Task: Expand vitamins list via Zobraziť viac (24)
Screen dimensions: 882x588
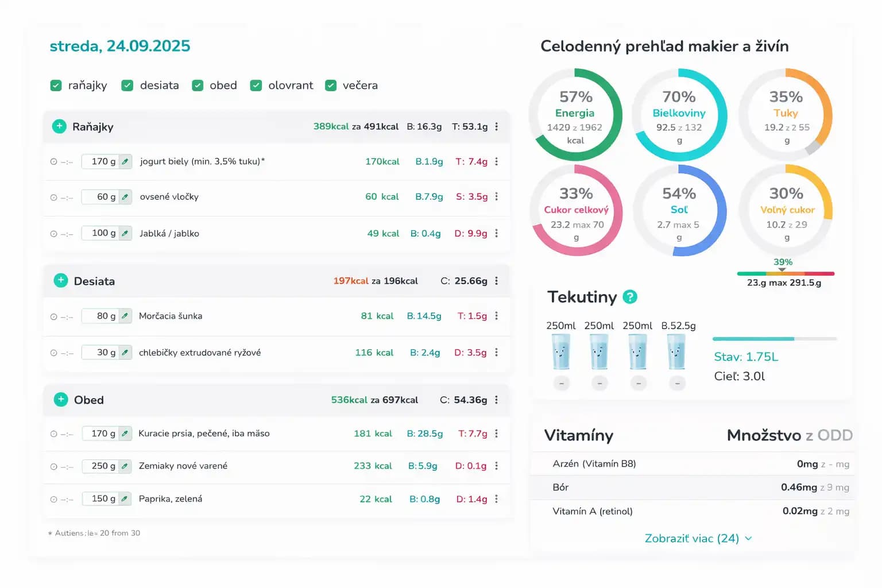Action: [x=698, y=539]
